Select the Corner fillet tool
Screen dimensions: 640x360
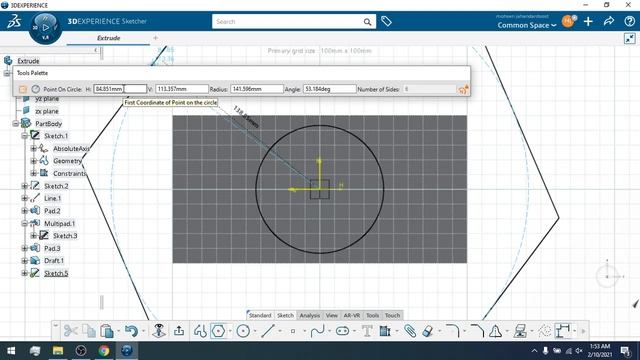point(452,331)
